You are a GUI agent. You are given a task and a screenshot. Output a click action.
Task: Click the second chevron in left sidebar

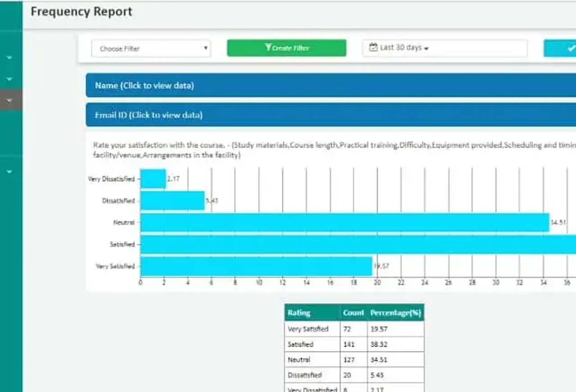9,79
